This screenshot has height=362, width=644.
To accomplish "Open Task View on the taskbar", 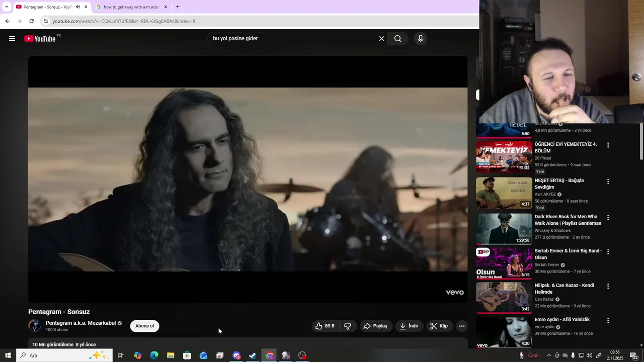I will [x=121, y=355].
